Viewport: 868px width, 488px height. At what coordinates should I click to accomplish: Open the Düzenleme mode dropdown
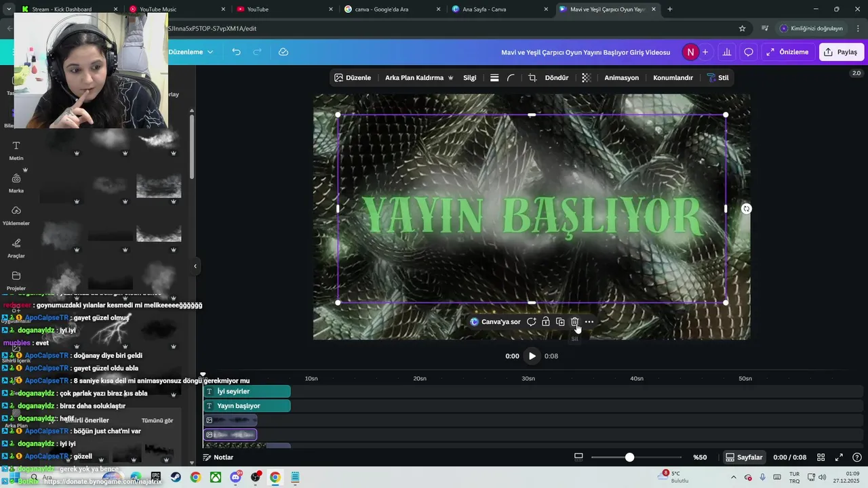click(x=191, y=52)
